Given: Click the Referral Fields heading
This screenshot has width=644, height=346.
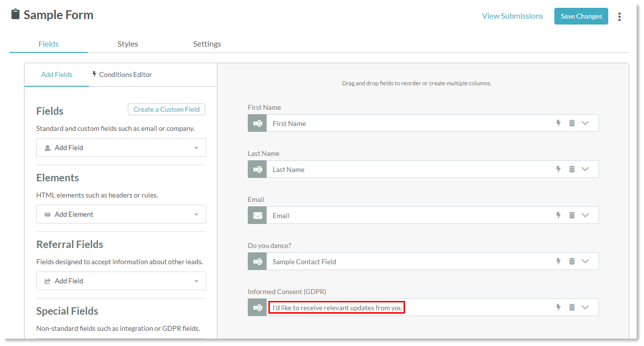Looking at the screenshot, I should 70,244.
